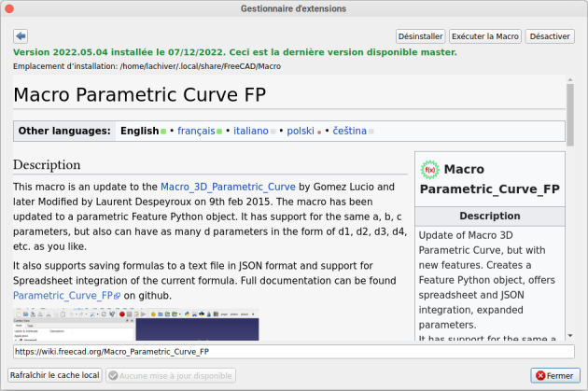Click the Macro Parametric Curve FP heading
588x391 pixels.
pos(140,95)
